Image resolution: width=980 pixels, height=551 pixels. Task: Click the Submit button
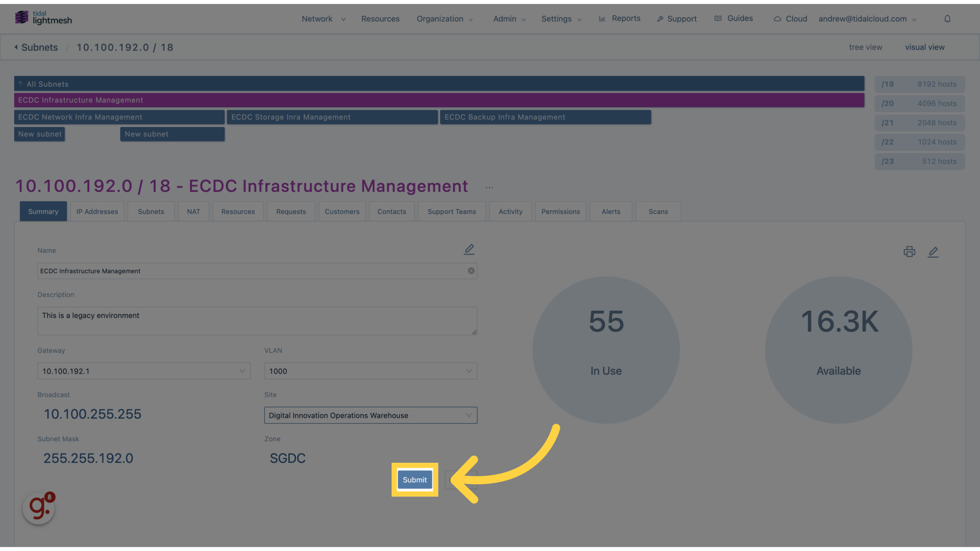(x=414, y=480)
